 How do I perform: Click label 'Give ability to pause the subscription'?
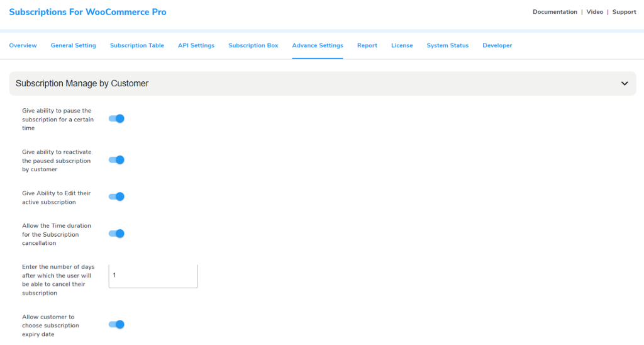point(58,119)
